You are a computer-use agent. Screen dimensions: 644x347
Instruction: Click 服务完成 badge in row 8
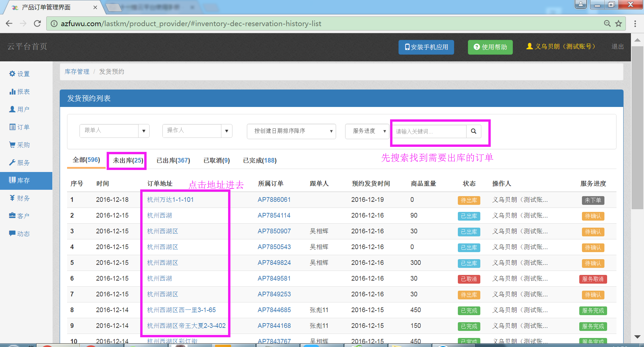pos(593,310)
